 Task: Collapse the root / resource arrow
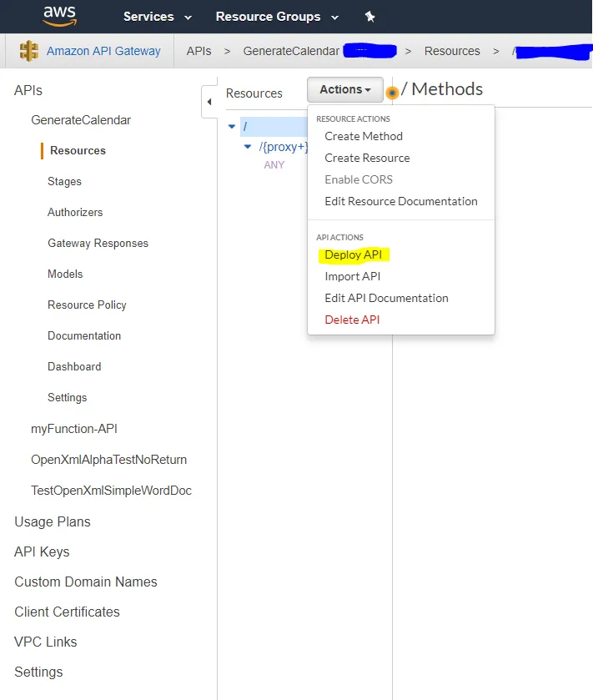coord(232,127)
